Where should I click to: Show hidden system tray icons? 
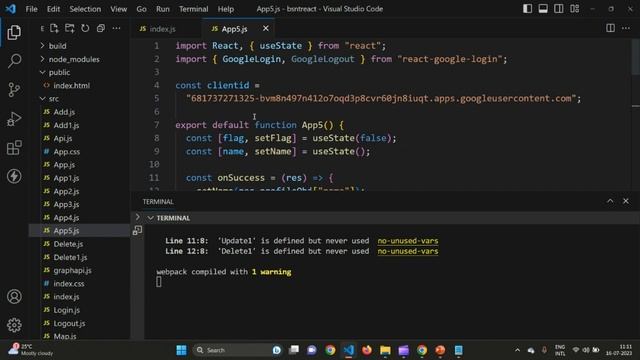tap(517, 350)
